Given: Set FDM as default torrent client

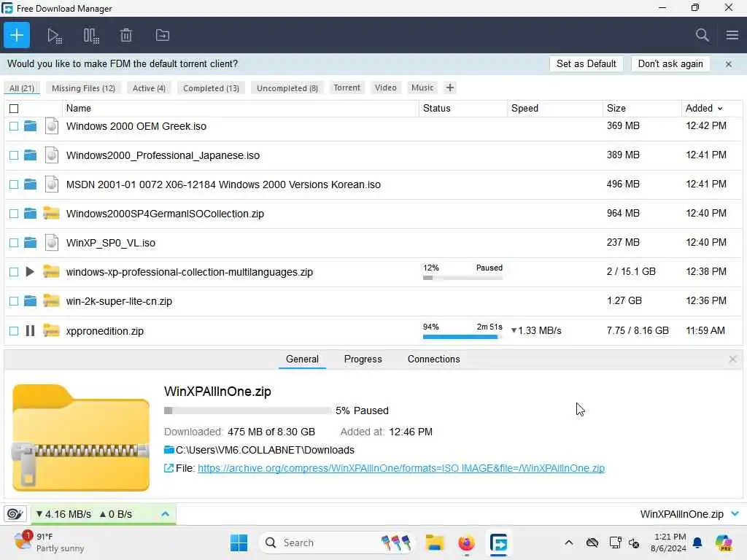Looking at the screenshot, I should pos(586,64).
